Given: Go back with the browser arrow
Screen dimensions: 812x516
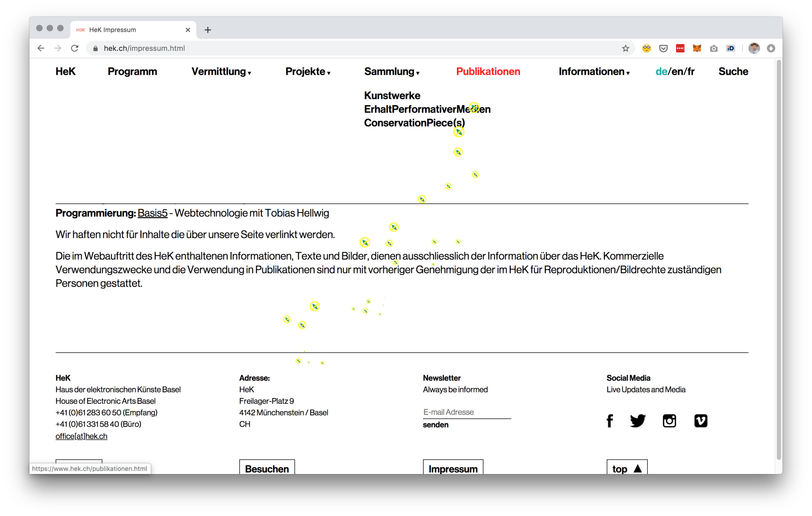Looking at the screenshot, I should (41, 48).
